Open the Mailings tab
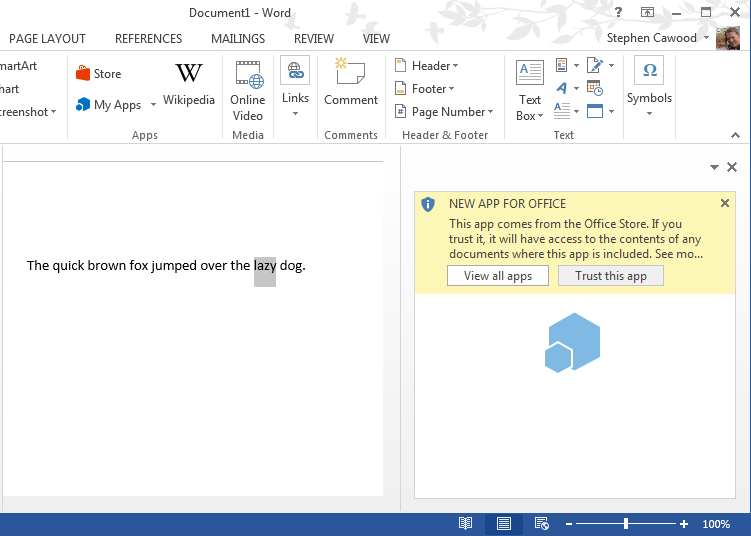Viewport: 751px width, 536px height. click(238, 39)
